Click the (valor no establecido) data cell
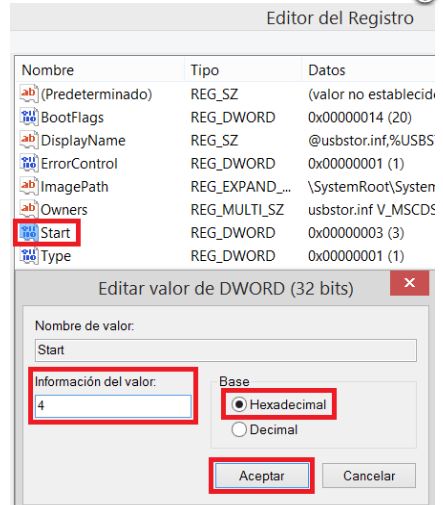 (371, 94)
